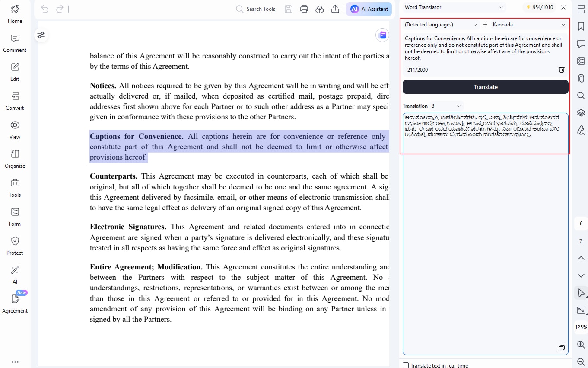Open the 125% zoom level menu
The width and height of the screenshot is (588, 368).
(581, 327)
